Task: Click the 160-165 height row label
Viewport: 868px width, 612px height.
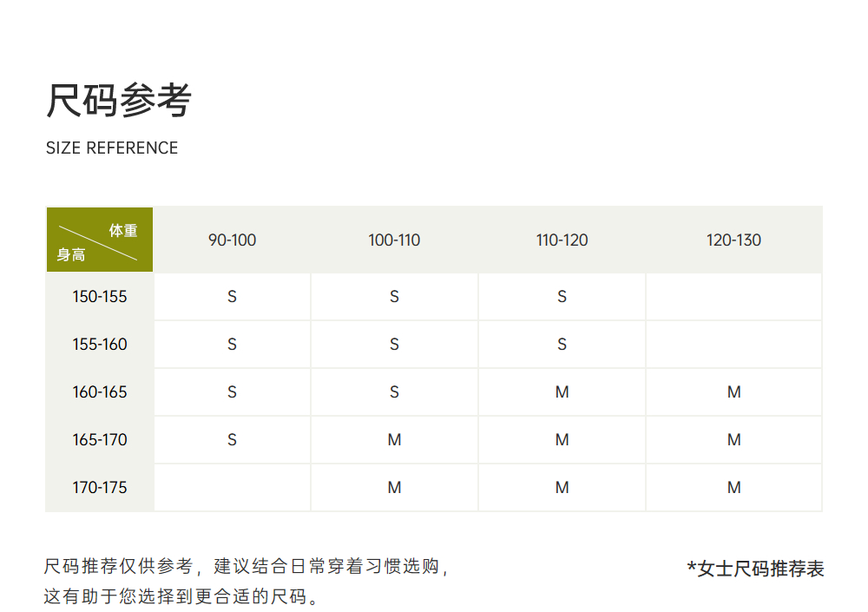Action: [100, 392]
